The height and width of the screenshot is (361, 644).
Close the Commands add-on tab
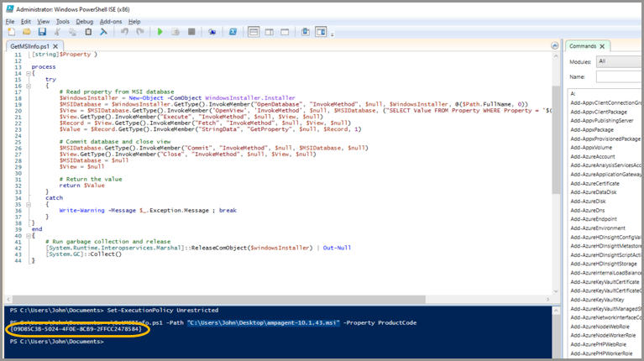click(602, 46)
